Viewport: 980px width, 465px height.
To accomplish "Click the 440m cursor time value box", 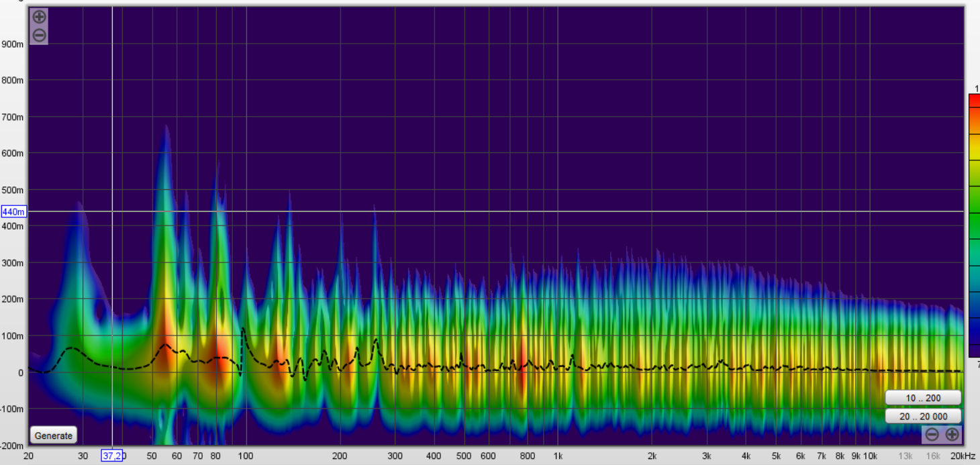I will coord(13,212).
